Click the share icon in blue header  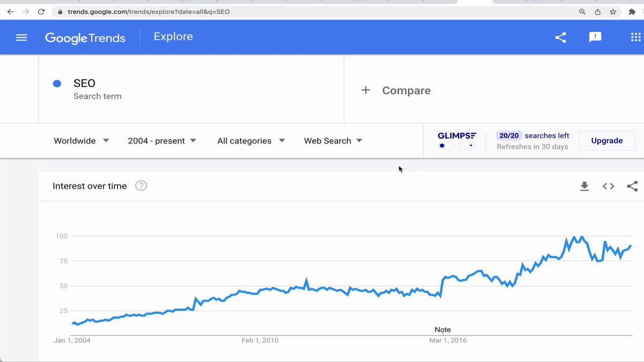tap(560, 38)
